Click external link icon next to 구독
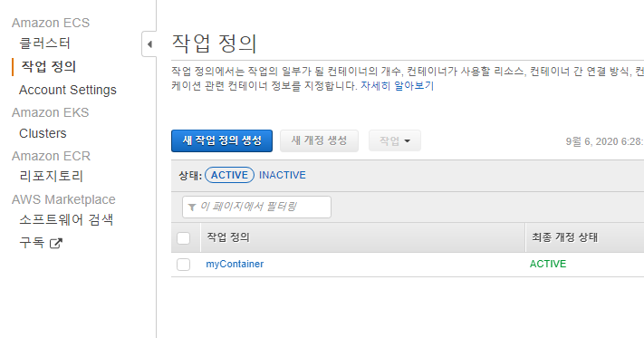644x338 pixels. coord(56,243)
